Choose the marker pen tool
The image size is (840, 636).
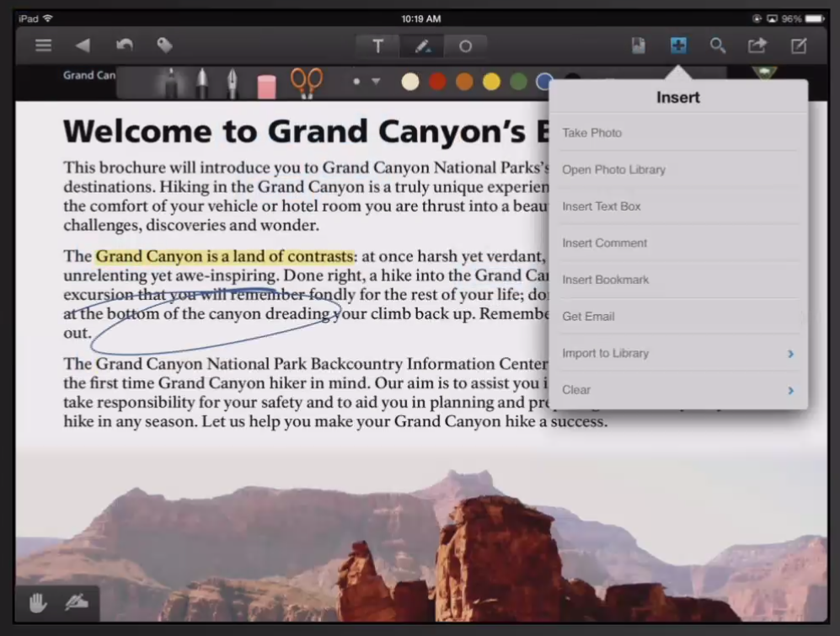(x=202, y=83)
